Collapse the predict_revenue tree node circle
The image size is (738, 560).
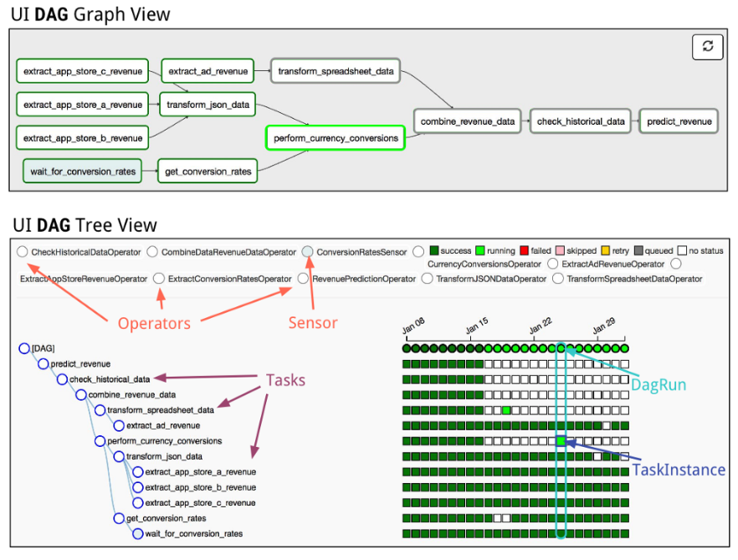[x=44, y=363]
